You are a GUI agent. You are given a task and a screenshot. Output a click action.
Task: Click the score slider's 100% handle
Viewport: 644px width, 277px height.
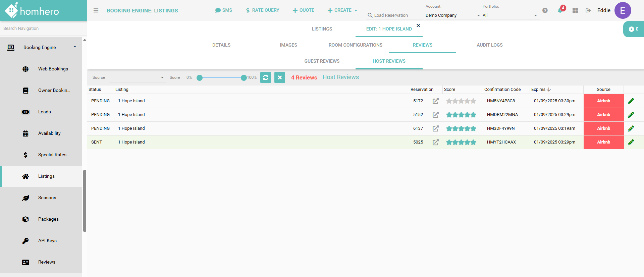click(x=244, y=78)
